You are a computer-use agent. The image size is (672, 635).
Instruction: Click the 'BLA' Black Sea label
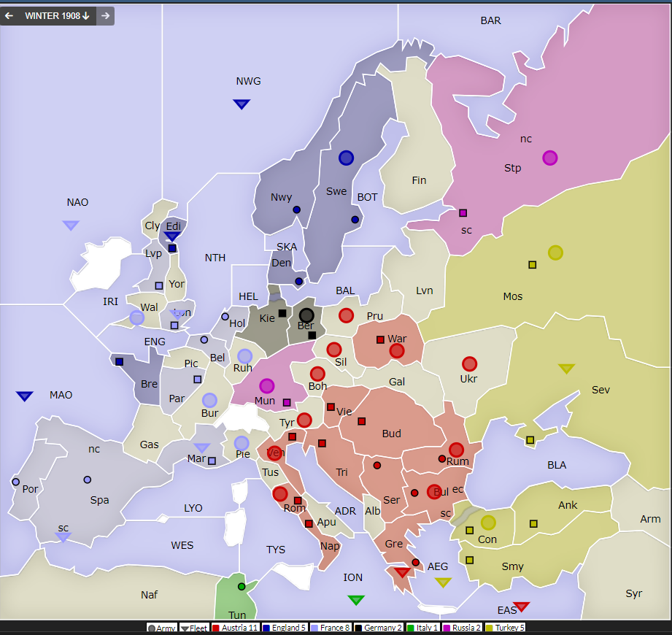pyautogui.click(x=557, y=465)
